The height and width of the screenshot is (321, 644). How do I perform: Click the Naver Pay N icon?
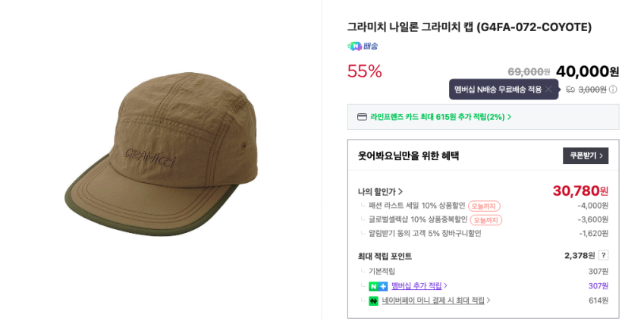373,301
